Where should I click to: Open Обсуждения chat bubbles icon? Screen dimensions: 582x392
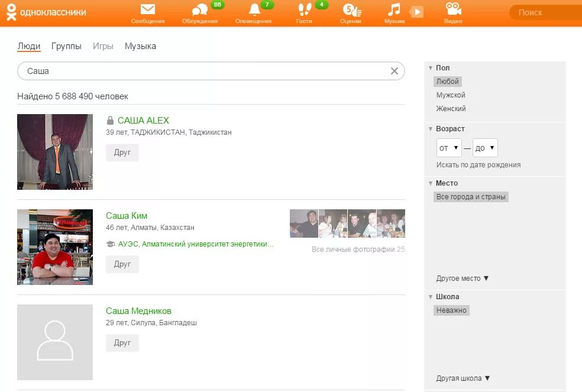pyautogui.click(x=200, y=9)
